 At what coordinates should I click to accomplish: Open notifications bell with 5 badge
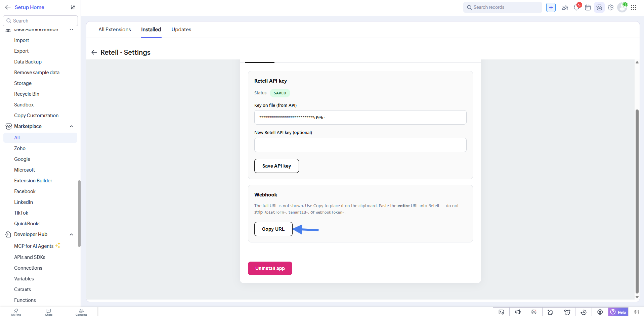click(576, 7)
